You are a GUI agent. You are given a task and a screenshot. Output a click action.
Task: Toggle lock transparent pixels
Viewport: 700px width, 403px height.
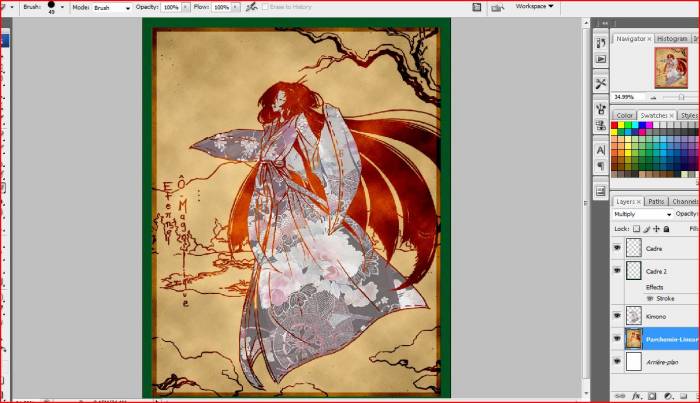(637, 229)
